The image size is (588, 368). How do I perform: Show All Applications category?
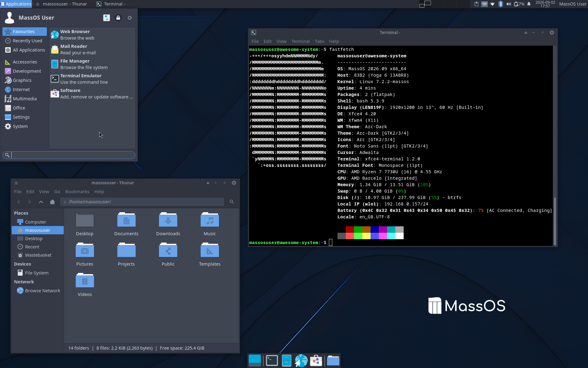coord(25,50)
